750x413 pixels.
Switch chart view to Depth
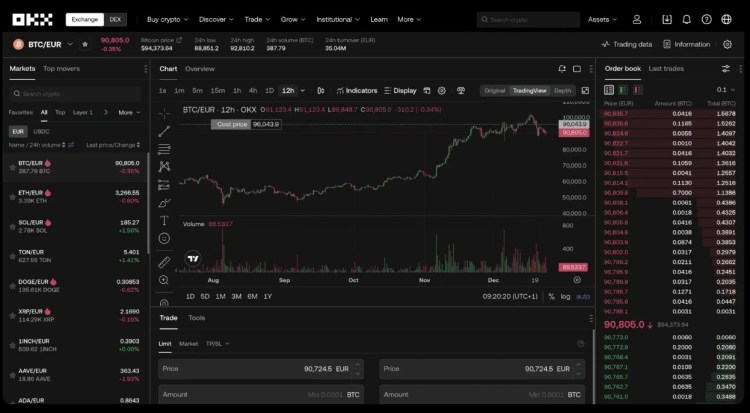pyautogui.click(x=563, y=90)
